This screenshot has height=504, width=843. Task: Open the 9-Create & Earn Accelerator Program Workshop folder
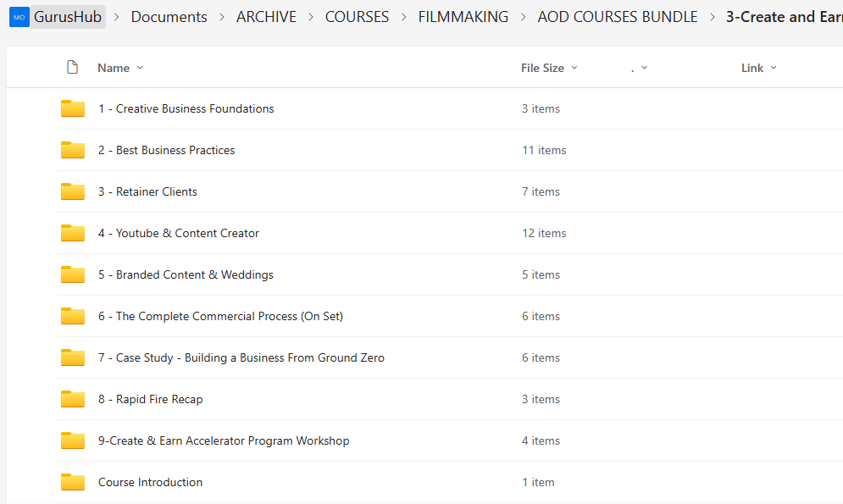224,440
